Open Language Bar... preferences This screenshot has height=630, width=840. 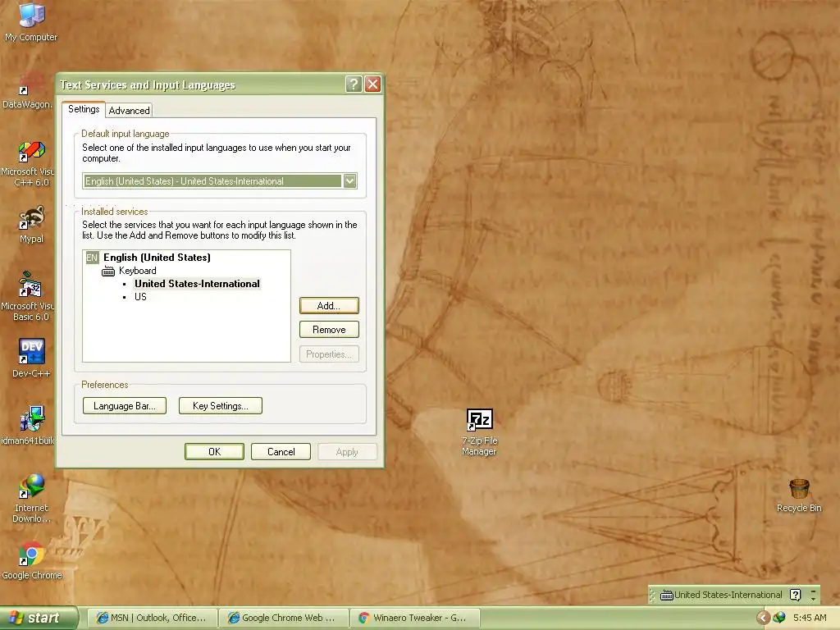coord(125,406)
